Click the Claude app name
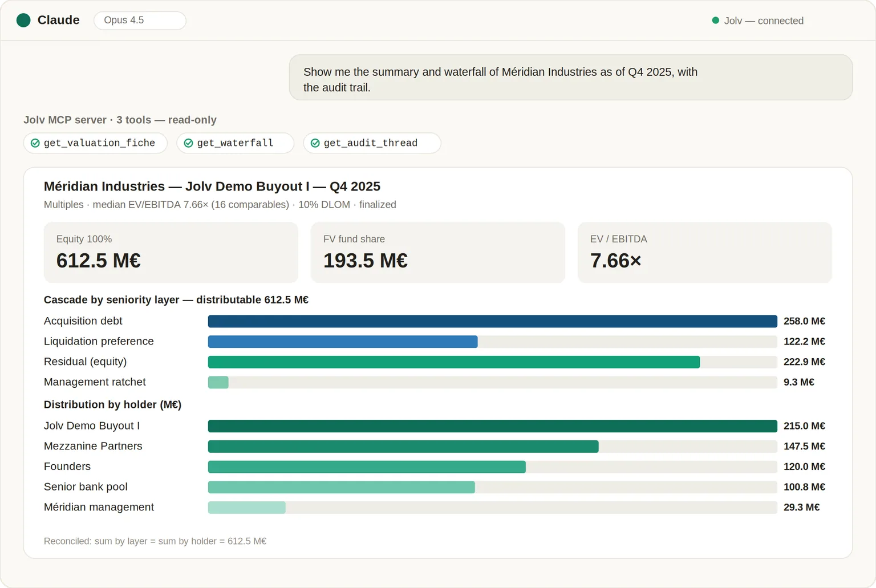The image size is (876, 588). (x=58, y=20)
